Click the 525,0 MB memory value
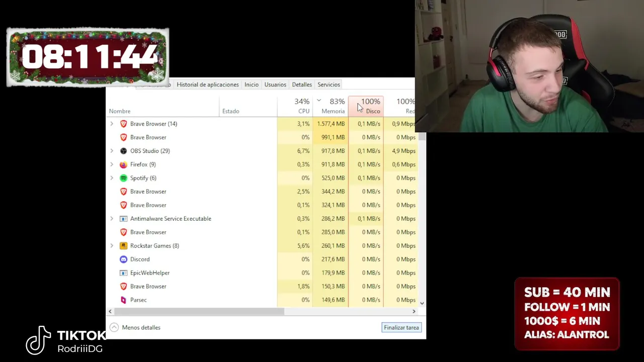Image resolution: width=644 pixels, height=362 pixels. [x=333, y=178]
